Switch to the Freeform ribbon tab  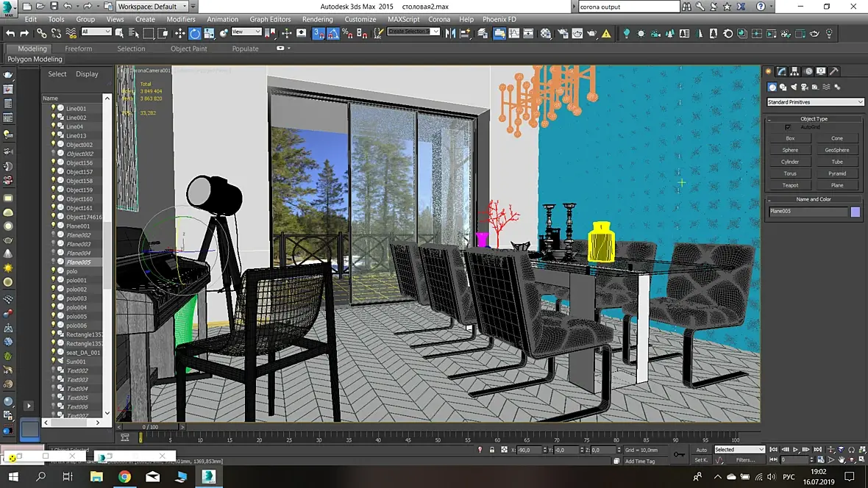click(x=79, y=49)
